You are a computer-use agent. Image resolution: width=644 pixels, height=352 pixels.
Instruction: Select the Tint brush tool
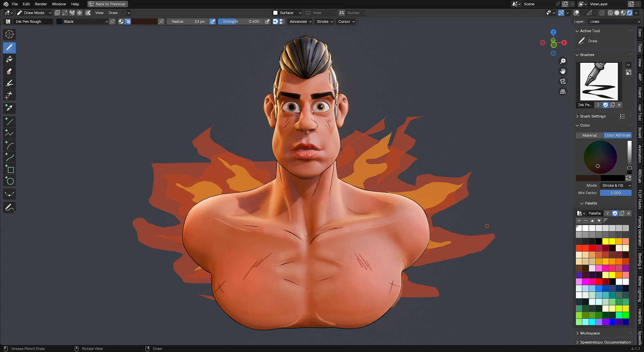click(x=9, y=83)
